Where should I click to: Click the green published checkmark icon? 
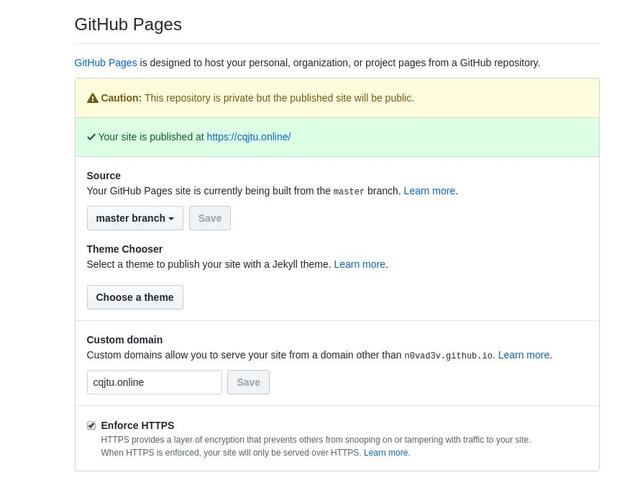[x=91, y=137]
